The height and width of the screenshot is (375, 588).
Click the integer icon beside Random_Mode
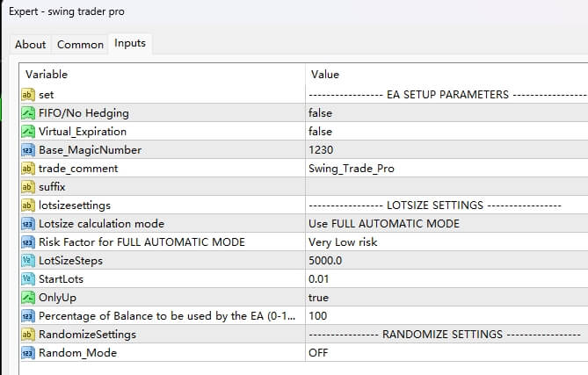(27, 352)
